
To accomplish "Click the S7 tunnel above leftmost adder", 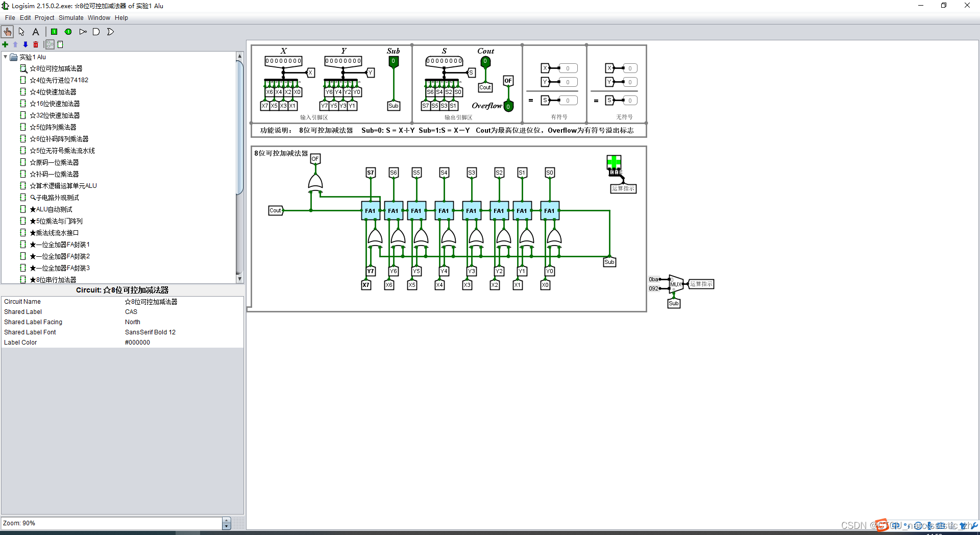I will pyautogui.click(x=371, y=173).
